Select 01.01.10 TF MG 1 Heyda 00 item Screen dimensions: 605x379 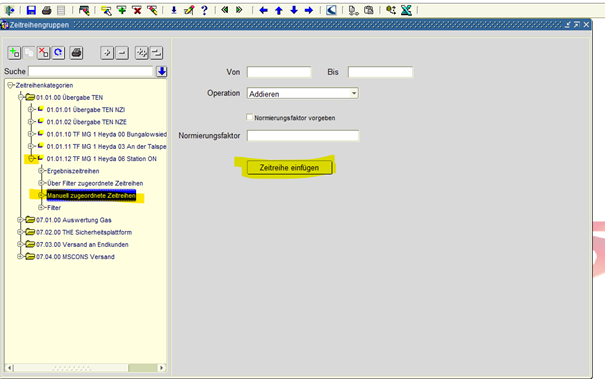[x=106, y=134]
